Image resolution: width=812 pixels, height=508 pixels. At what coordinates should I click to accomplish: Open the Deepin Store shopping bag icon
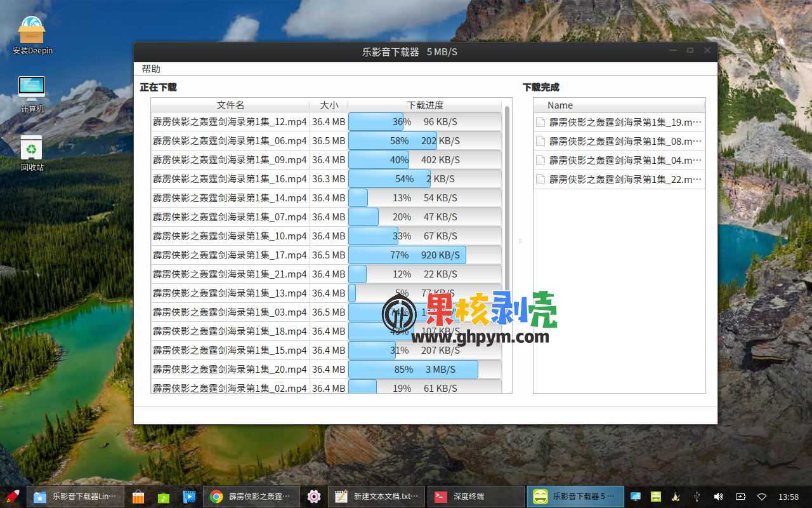pos(138,497)
